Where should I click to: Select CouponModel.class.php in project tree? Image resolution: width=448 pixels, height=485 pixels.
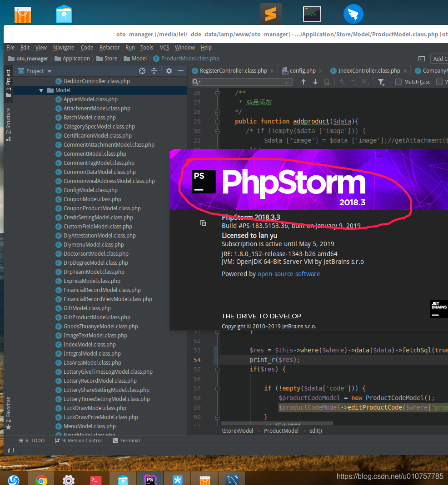92,199
